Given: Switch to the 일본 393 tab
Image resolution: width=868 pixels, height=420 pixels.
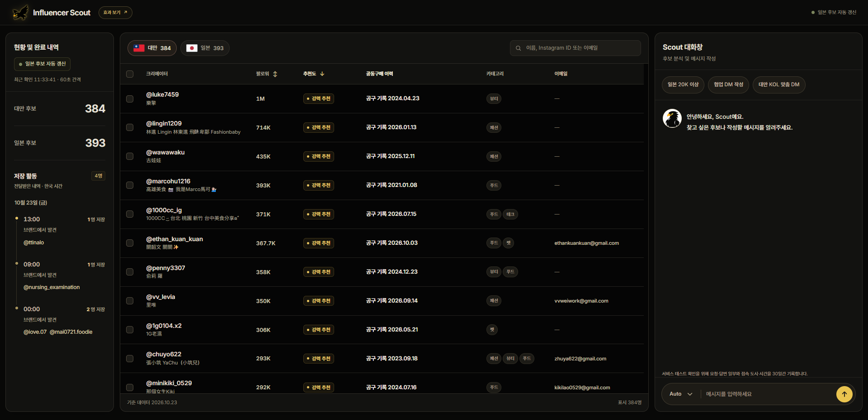Looking at the screenshot, I should coord(205,48).
